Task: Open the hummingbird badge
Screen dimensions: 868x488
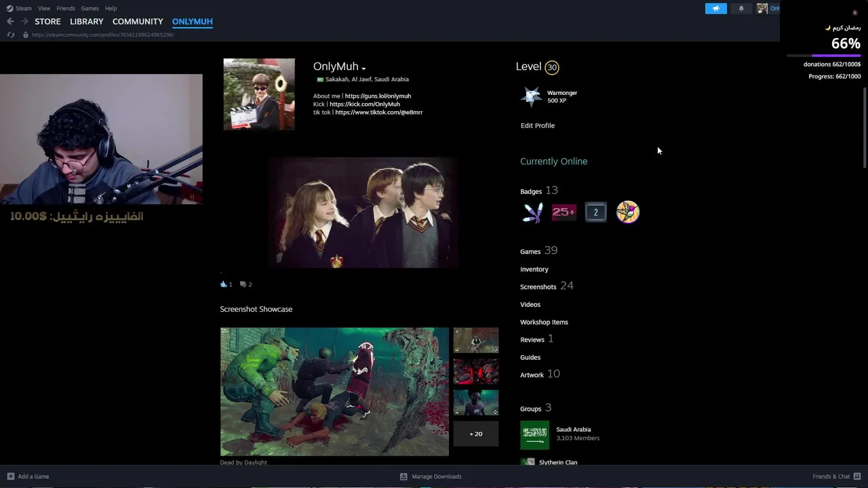Action: (628, 212)
